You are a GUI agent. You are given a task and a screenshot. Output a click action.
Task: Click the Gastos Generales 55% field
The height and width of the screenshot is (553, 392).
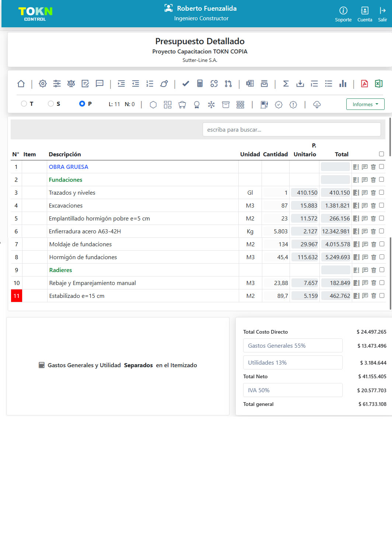pos(293,345)
